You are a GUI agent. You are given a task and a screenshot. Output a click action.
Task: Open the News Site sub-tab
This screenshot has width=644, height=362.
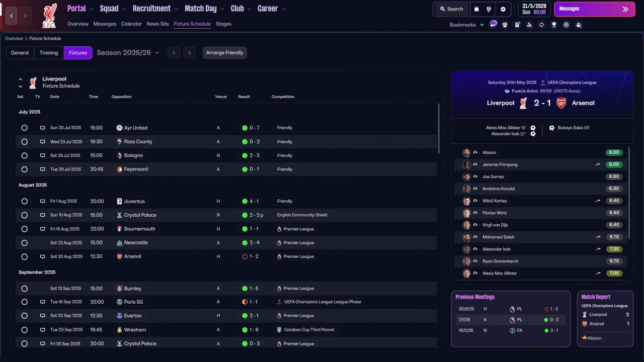[157, 24]
